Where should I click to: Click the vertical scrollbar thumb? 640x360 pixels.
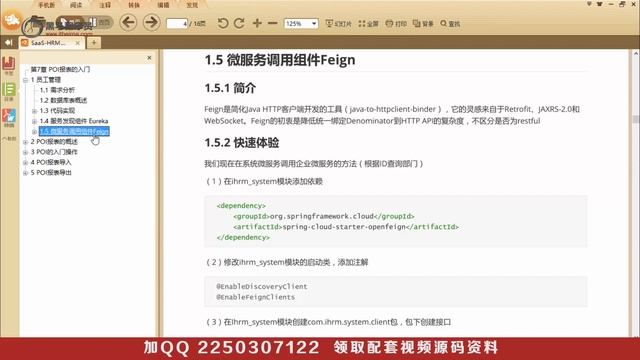636,119
